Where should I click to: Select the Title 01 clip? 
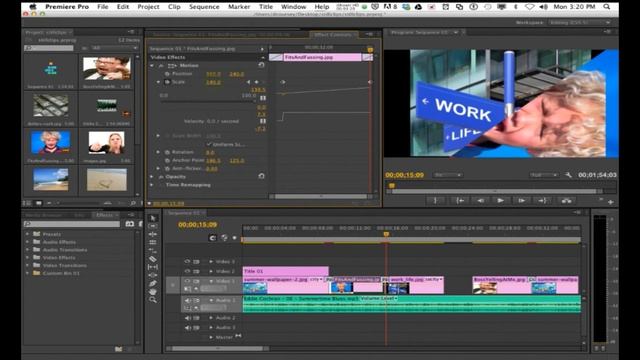tap(285, 271)
